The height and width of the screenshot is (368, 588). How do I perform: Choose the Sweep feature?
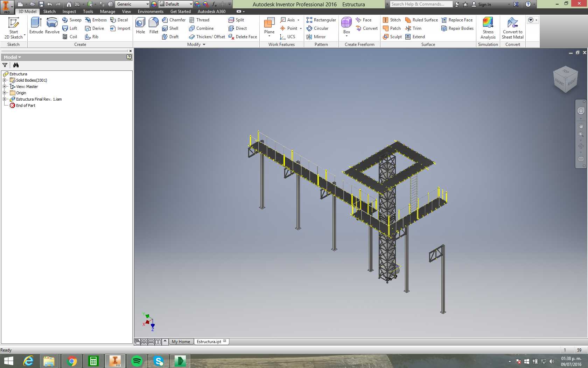click(x=72, y=20)
